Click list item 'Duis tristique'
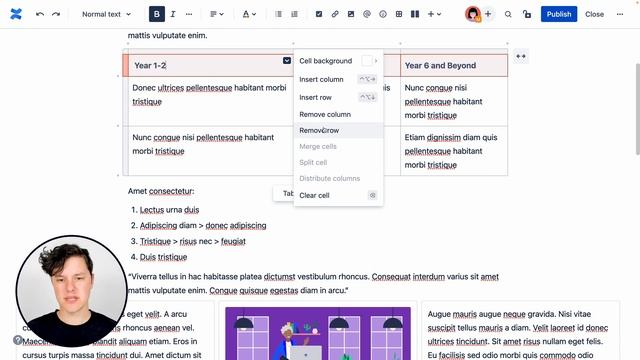Image resolution: width=640 pixels, height=360 pixels. click(163, 257)
